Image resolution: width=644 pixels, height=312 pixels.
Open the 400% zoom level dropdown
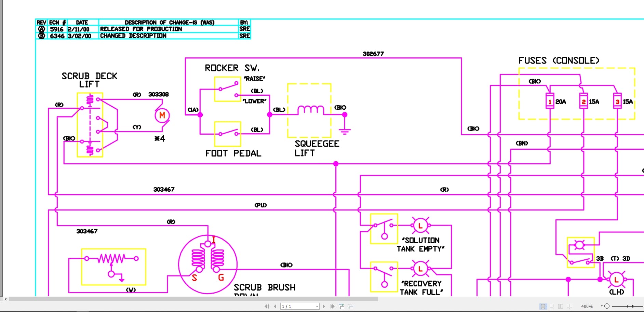602,306
